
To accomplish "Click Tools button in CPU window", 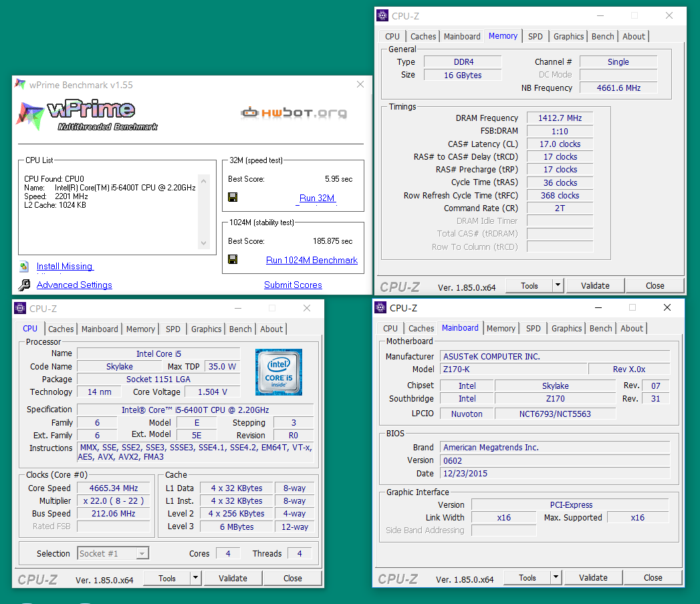I will (x=167, y=579).
